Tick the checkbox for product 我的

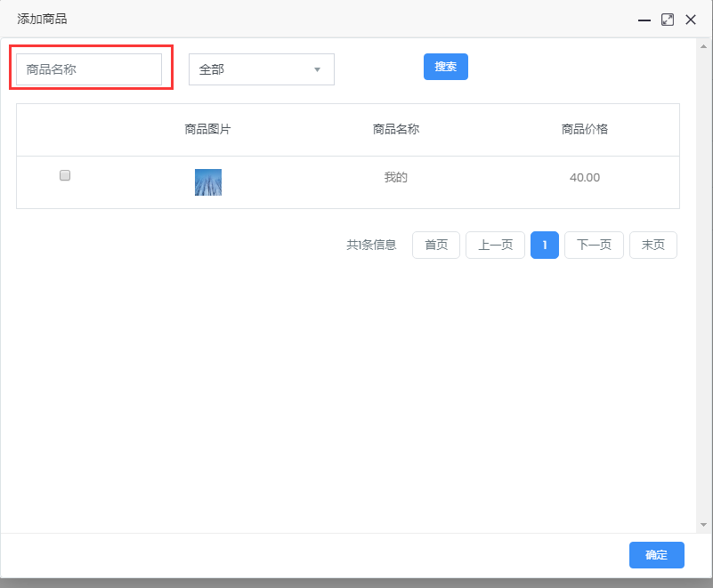click(65, 175)
